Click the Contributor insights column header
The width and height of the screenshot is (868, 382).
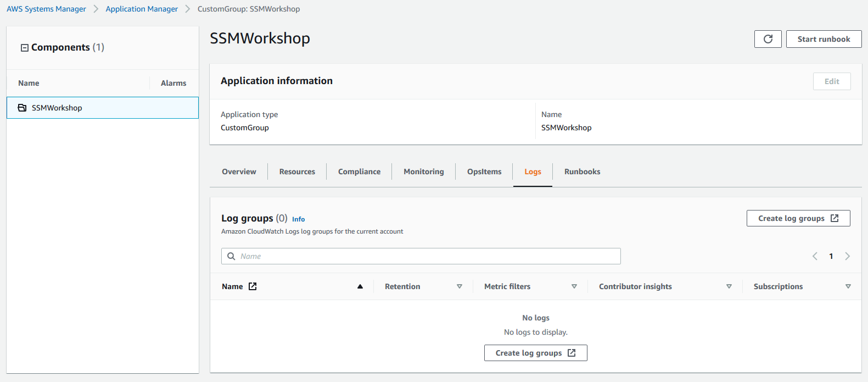(635, 286)
